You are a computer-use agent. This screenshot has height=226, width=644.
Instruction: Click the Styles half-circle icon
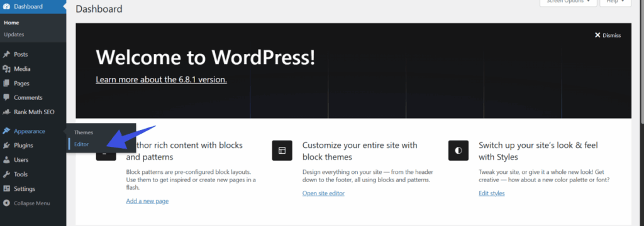458,151
